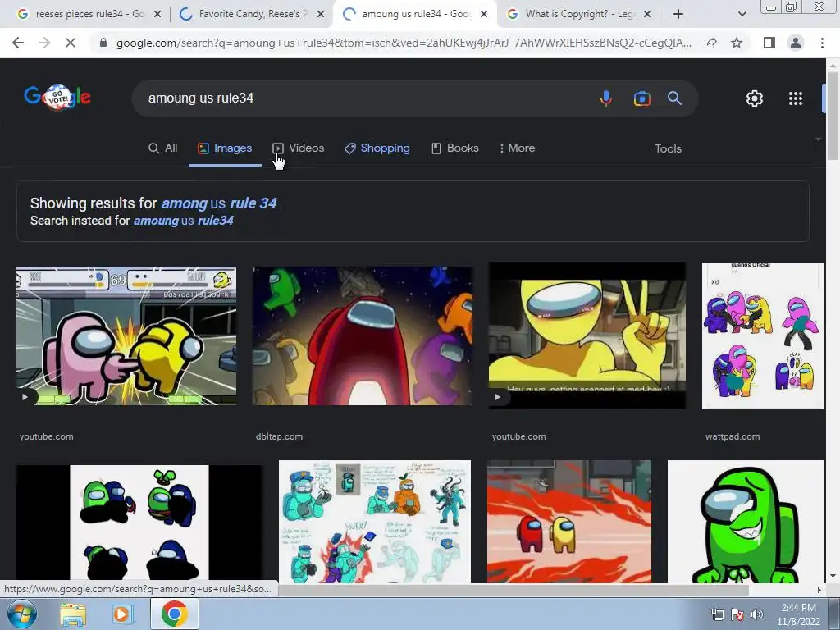Viewport: 840px width, 630px height.
Task: Open the Google apps grid
Action: (x=796, y=98)
